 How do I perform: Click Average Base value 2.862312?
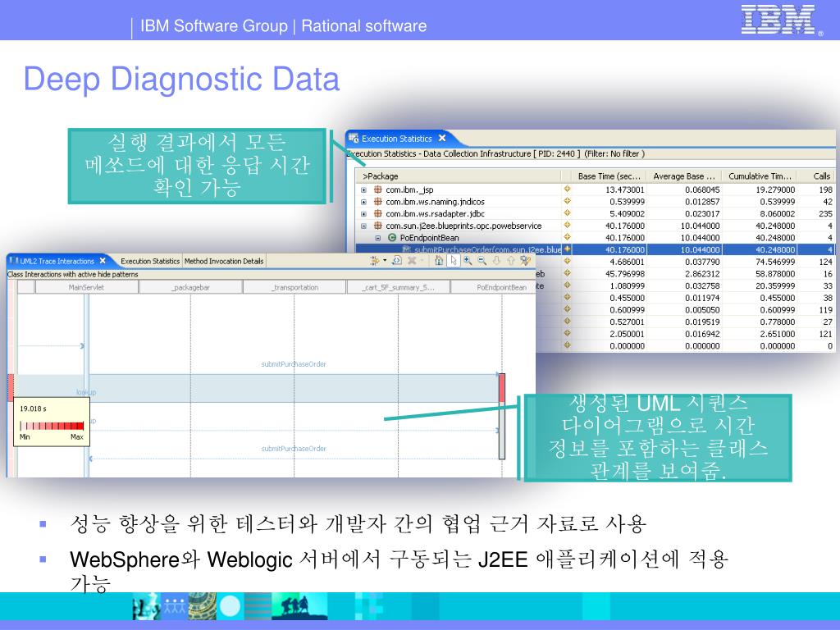point(702,274)
